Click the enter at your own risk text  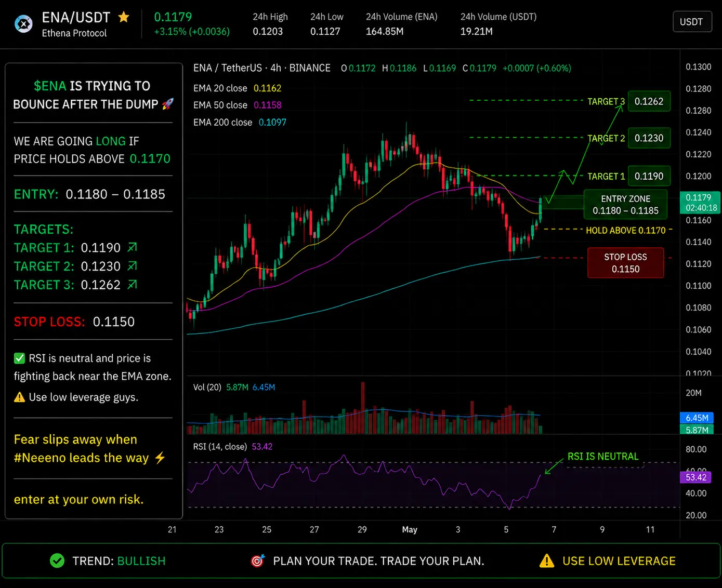click(78, 500)
